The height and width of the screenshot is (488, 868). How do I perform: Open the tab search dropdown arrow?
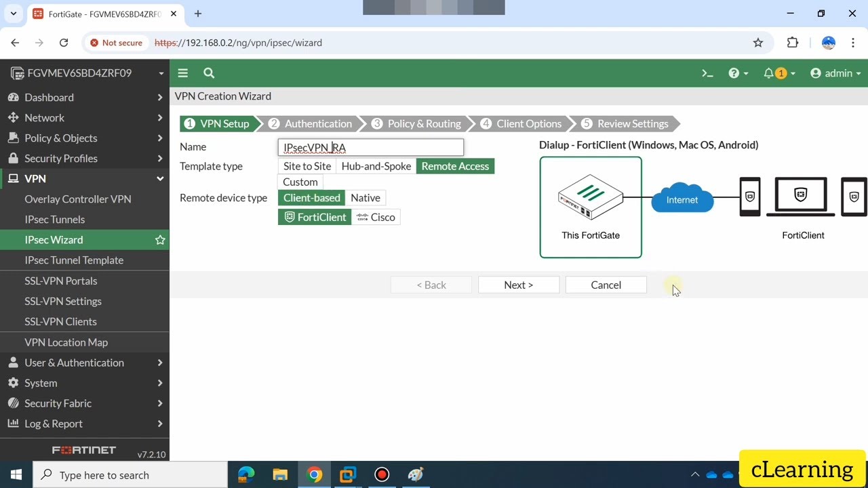click(13, 14)
